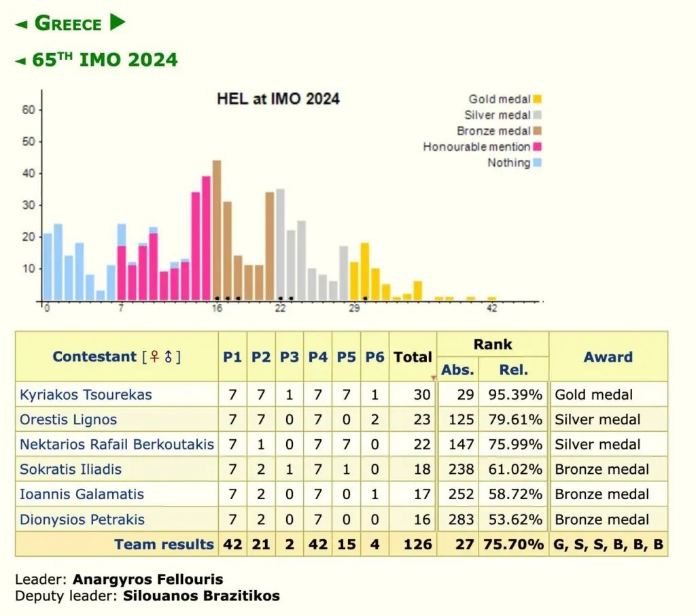Click the Honourable mention pink legend square
The height and width of the screenshot is (616, 696).
(538, 147)
